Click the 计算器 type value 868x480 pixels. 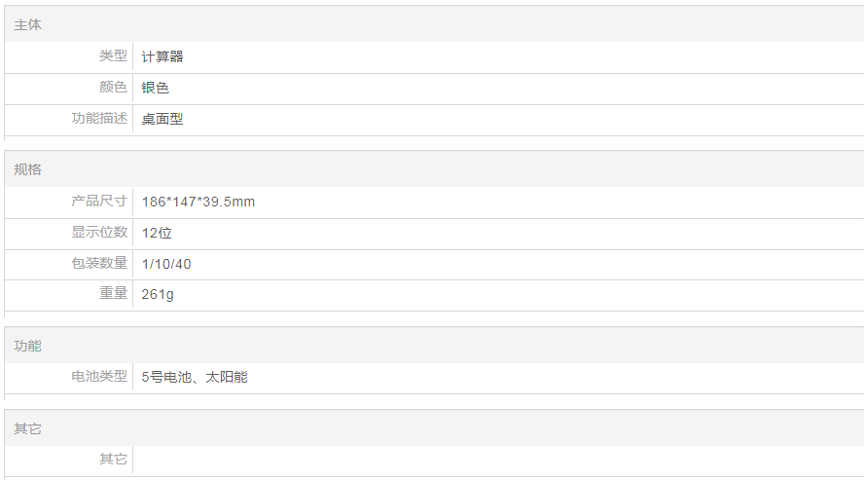[x=163, y=56]
